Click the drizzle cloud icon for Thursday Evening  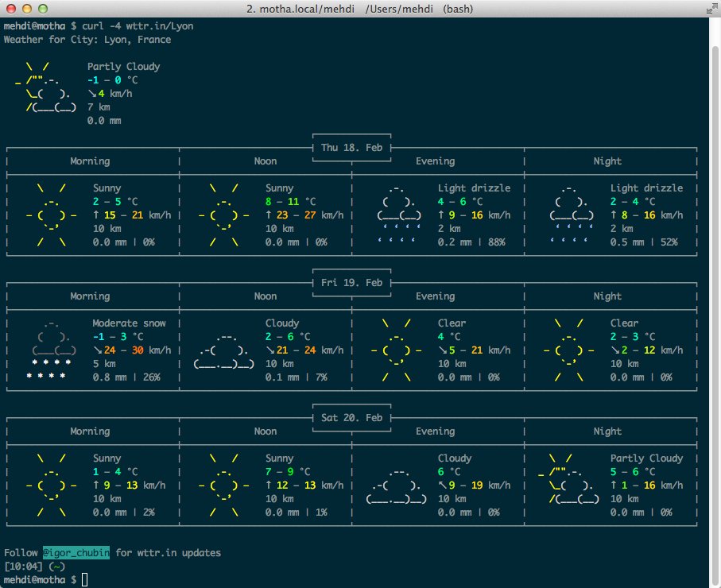pyautogui.click(x=398, y=214)
